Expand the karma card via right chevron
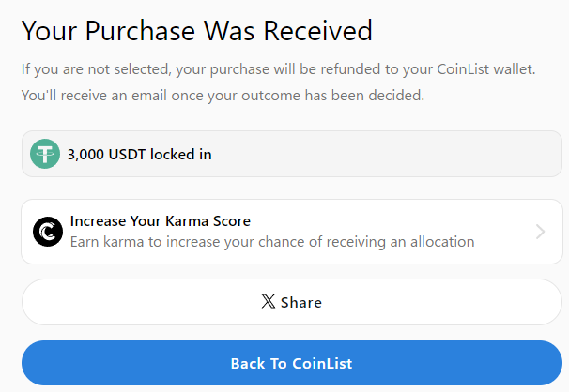 point(540,232)
